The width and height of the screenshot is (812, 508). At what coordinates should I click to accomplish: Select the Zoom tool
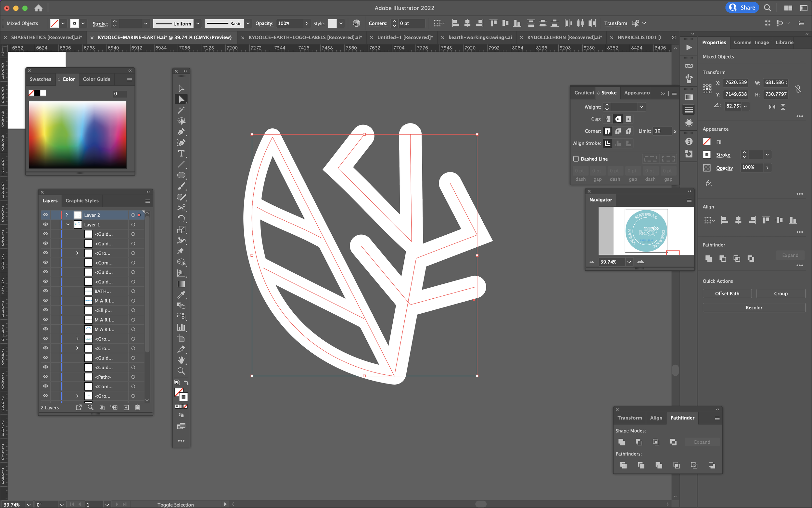(x=181, y=371)
